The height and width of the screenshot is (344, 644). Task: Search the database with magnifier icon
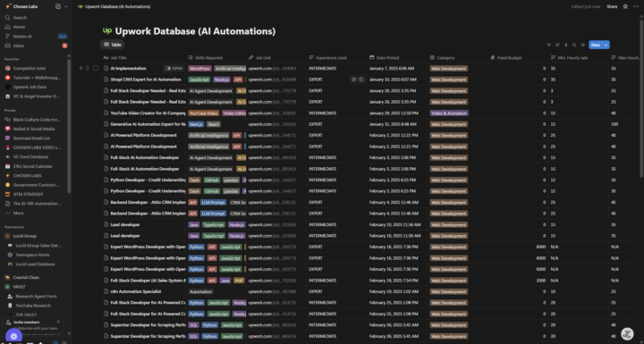point(574,46)
